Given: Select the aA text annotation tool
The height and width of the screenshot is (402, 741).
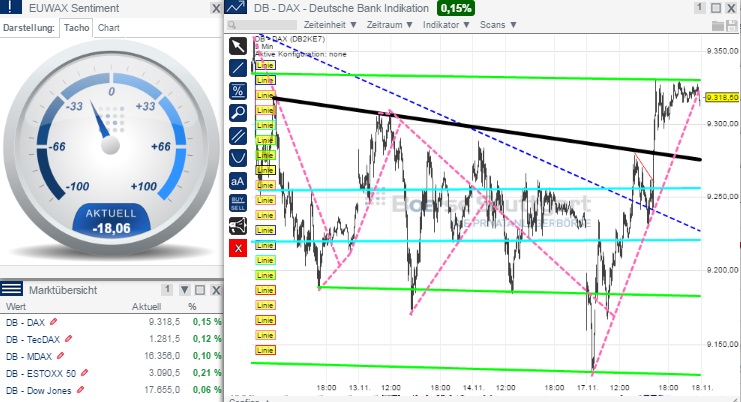Looking at the screenshot, I should (x=238, y=180).
